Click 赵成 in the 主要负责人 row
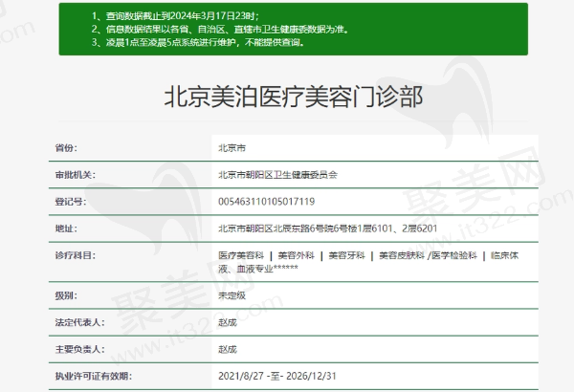This screenshot has width=574, height=392. coord(228,350)
